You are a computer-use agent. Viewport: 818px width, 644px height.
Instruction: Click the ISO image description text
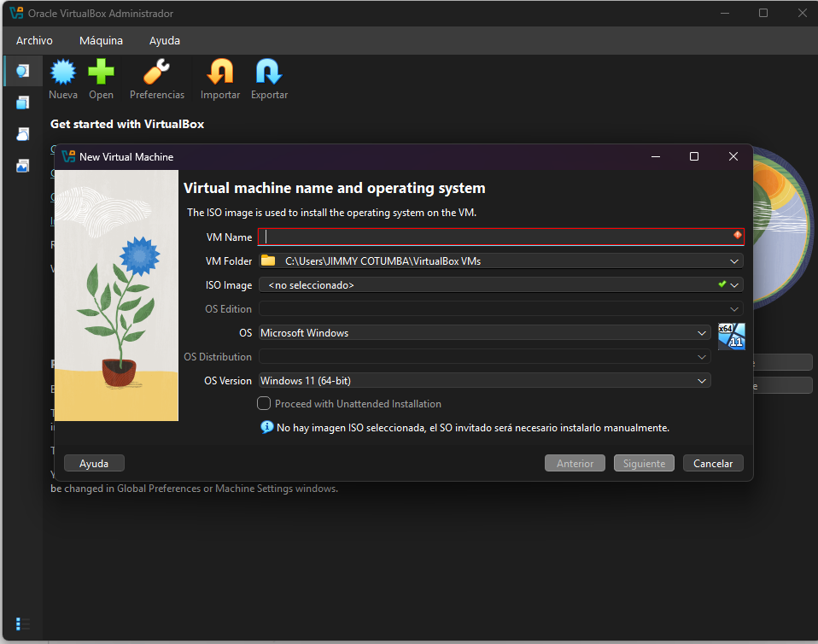coord(332,213)
